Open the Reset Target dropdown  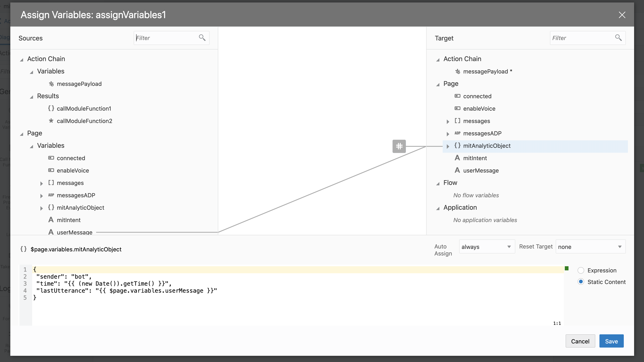(590, 247)
